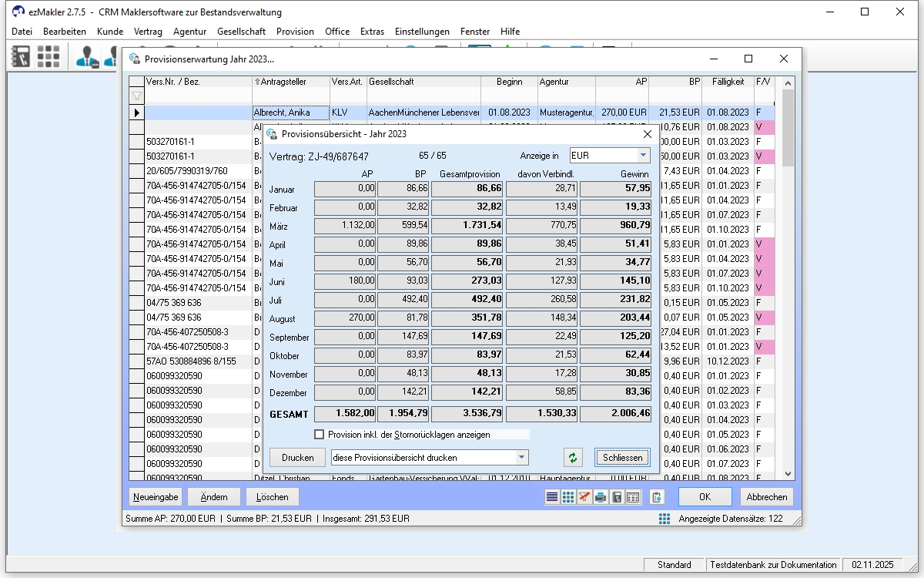Click the filter row funnel cell

[136, 96]
